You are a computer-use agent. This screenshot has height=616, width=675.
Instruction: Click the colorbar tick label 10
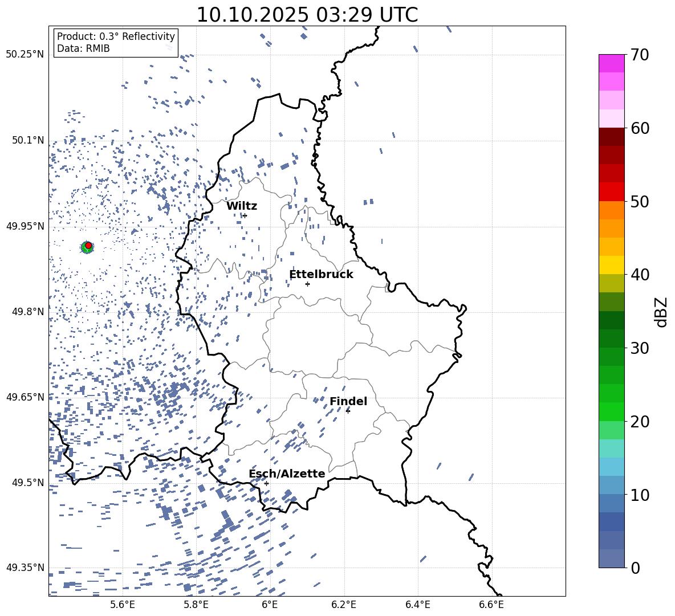[640, 495]
